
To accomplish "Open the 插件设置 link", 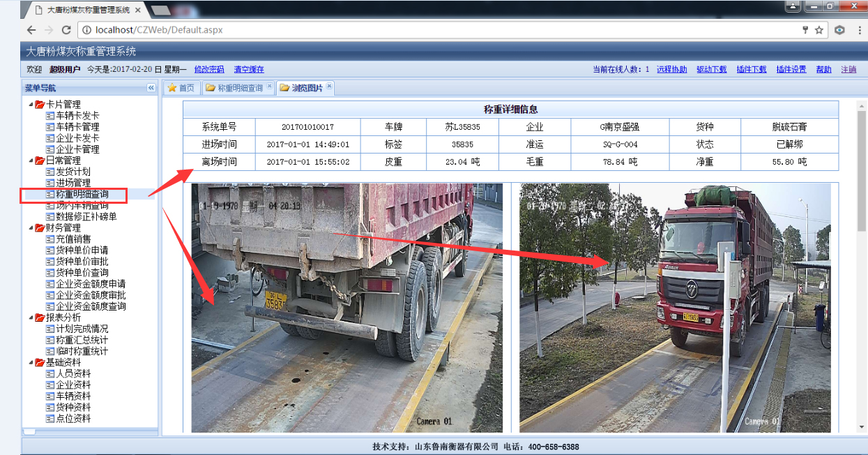I will click(x=791, y=70).
